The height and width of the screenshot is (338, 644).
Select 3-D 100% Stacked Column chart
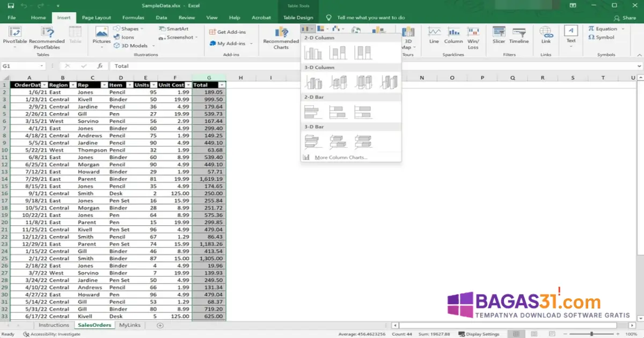coord(364,82)
